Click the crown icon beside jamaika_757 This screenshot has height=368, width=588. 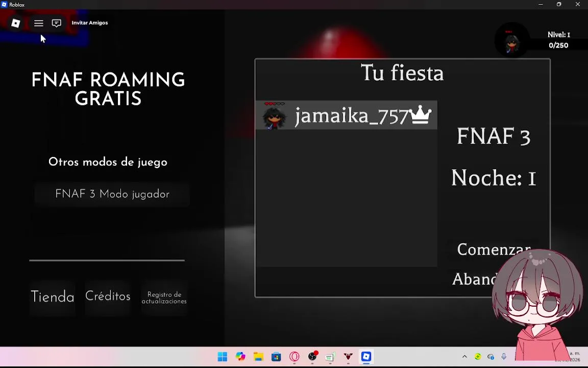[420, 114]
